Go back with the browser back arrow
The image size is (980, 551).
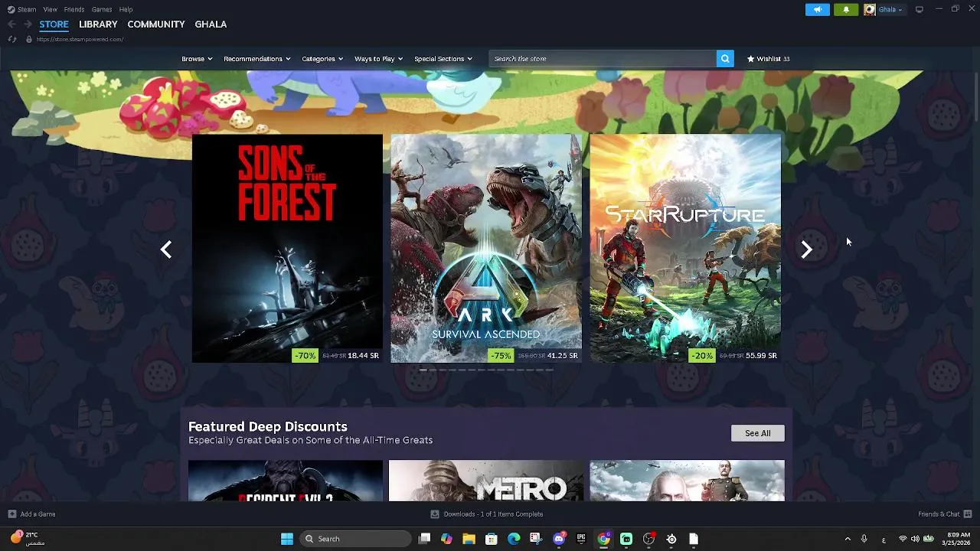(11, 24)
